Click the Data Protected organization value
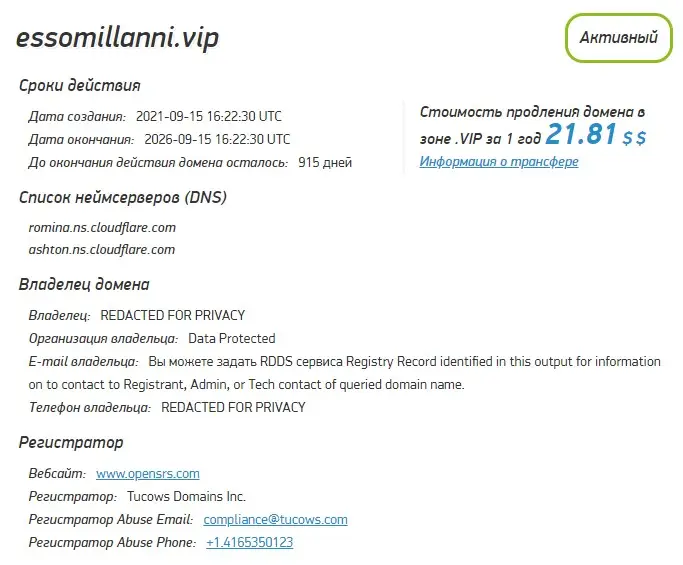The height and width of the screenshot is (565, 683). [232, 339]
